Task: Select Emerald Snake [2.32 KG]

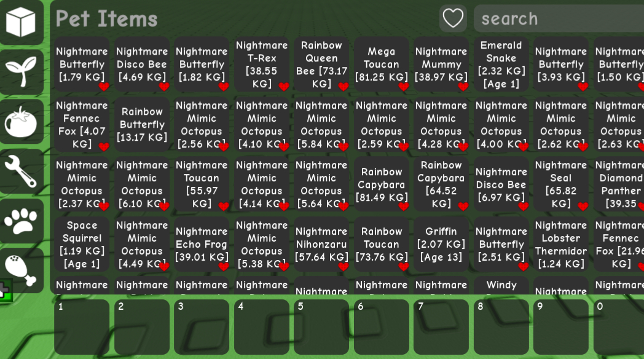Action: [x=501, y=65]
